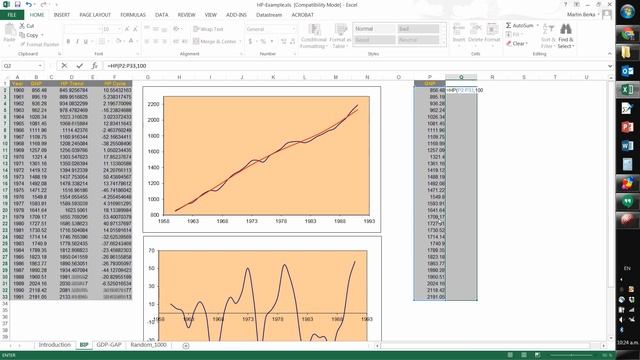Viewport: 640px width, 360px height.
Task: Switch to the FORMULAS ribbon tab
Action: click(133, 15)
